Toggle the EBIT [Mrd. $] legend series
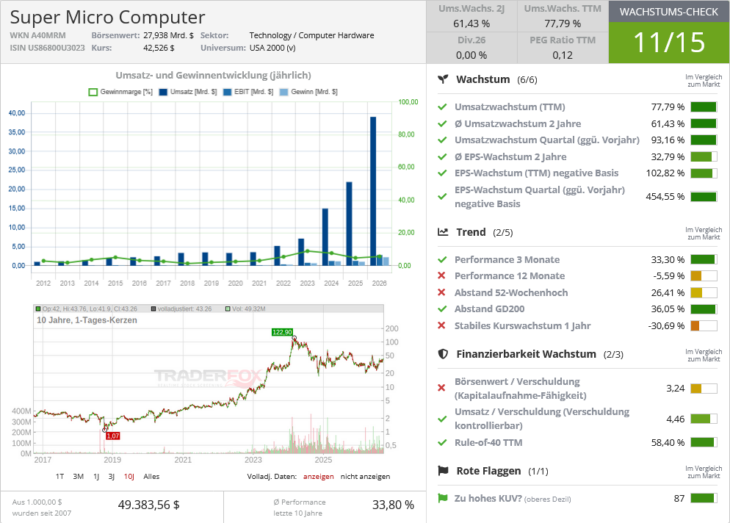Screen dimensions: 730x523 click(248, 92)
